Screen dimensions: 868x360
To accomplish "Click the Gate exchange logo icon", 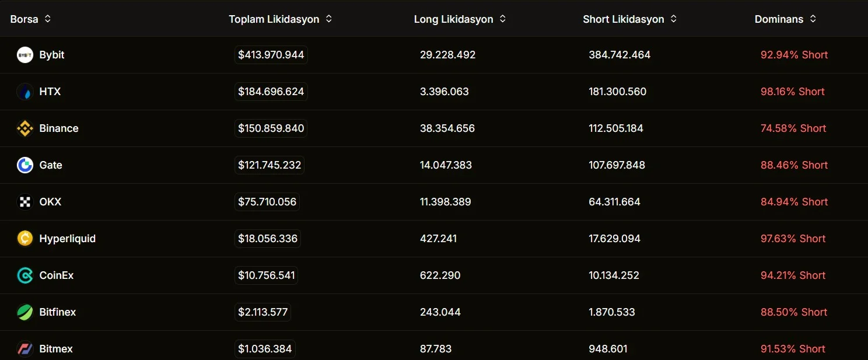I will coord(25,165).
